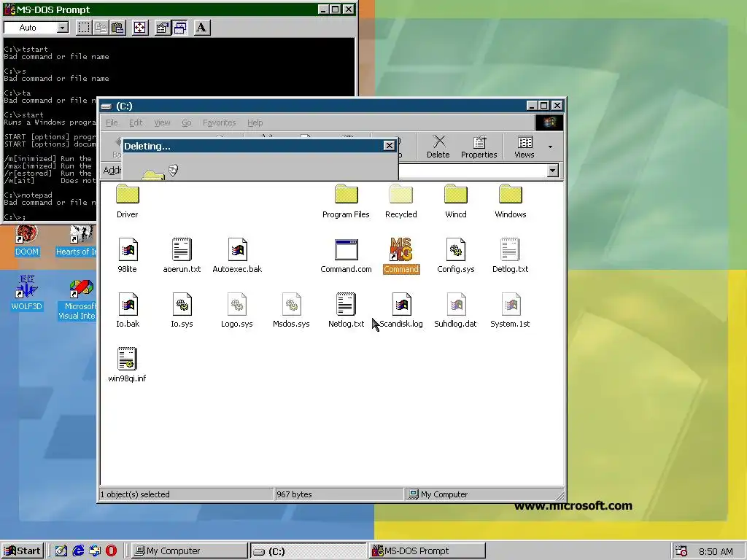Select the Windows folder
Screen dimensions: 747x560
pos(510,201)
